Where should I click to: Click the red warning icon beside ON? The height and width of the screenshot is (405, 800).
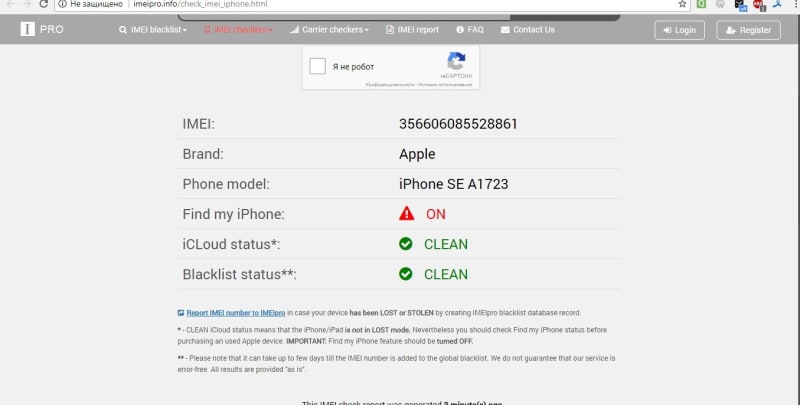point(407,213)
